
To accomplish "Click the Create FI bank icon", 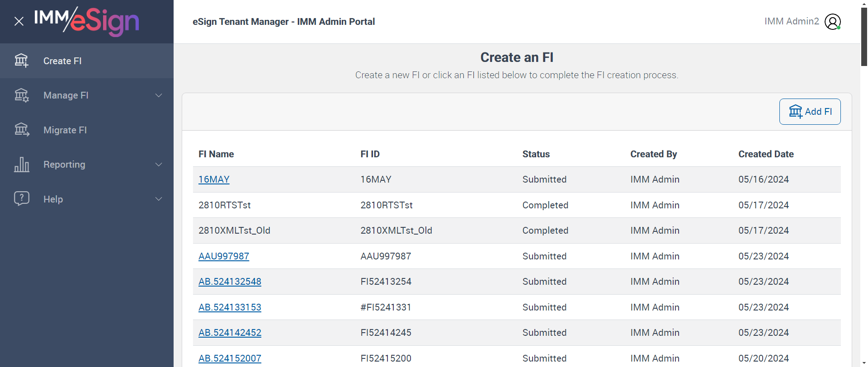I will click(21, 61).
